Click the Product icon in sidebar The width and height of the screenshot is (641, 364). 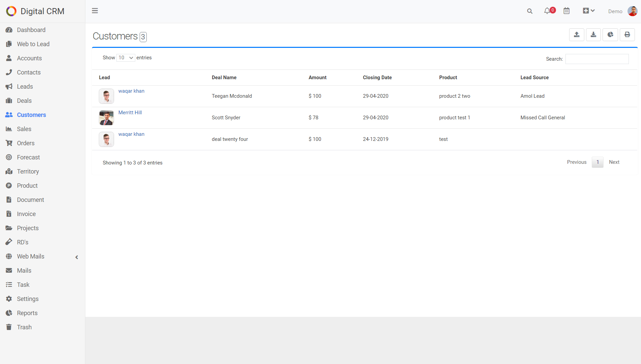9,186
